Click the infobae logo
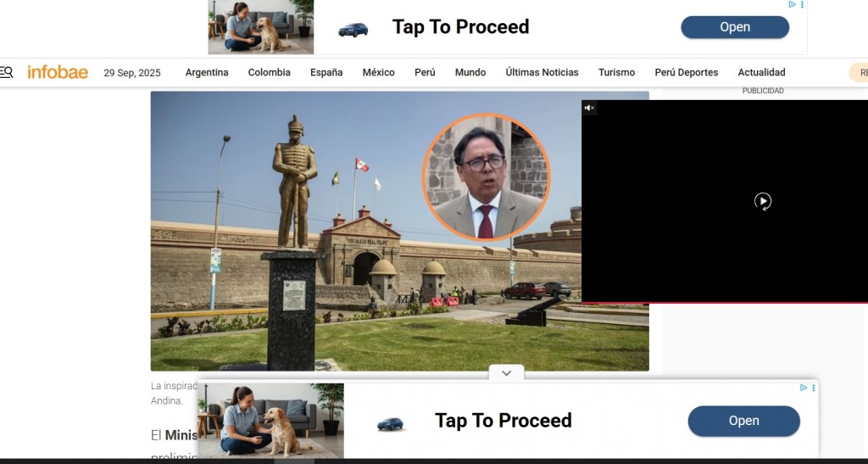This screenshot has width=868, height=464. click(x=58, y=72)
